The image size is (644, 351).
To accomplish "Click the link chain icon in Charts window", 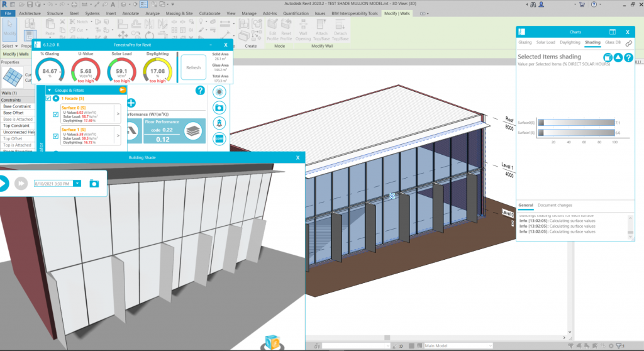I will pos(629,43).
